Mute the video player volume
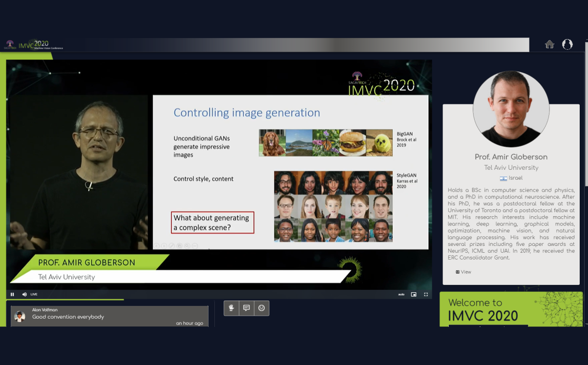The width and height of the screenshot is (588, 365). click(24, 294)
